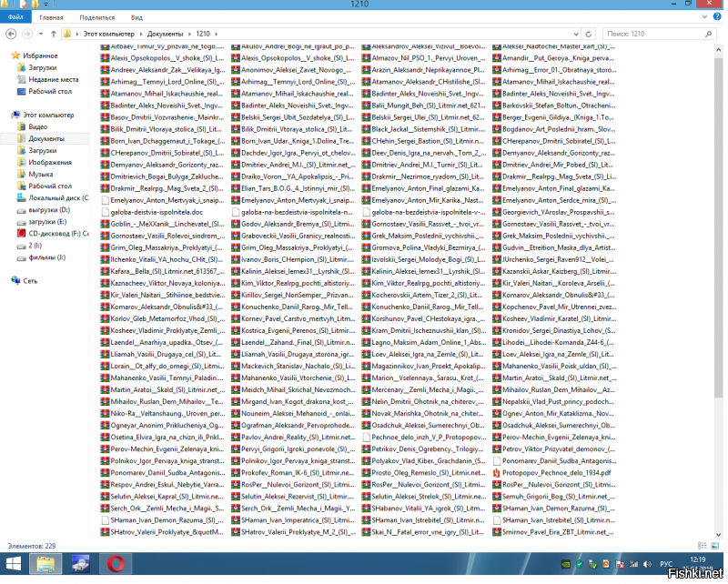The image size is (728, 584).
Task: Click the Back navigation arrow
Action: [x=11, y=34]
